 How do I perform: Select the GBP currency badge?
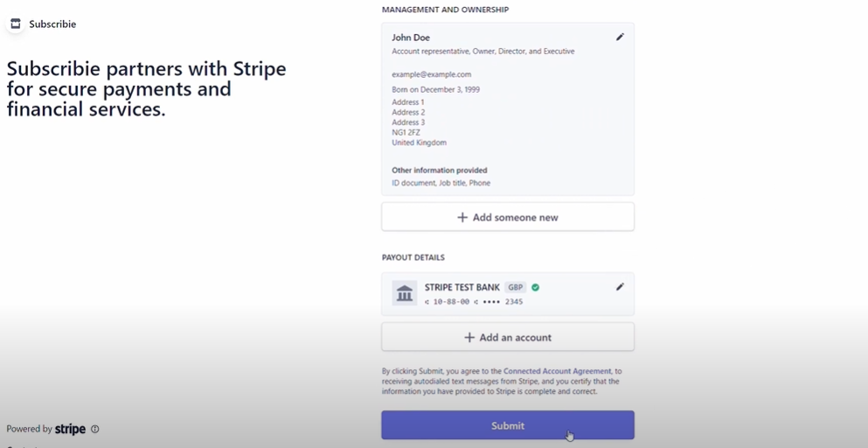pyautogui.click(x=516, y=287)
